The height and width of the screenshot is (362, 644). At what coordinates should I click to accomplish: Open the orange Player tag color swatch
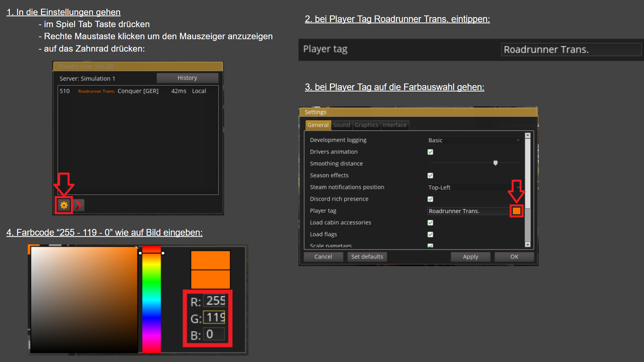coord(516,211)
